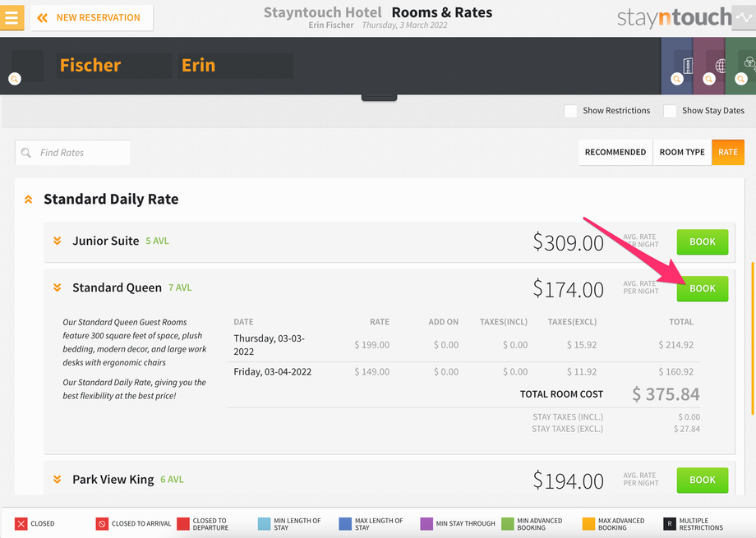This screenshot has height=538, width=756.
Task: Click the Multiple Restrictions R icon
Action: (670, 523)
